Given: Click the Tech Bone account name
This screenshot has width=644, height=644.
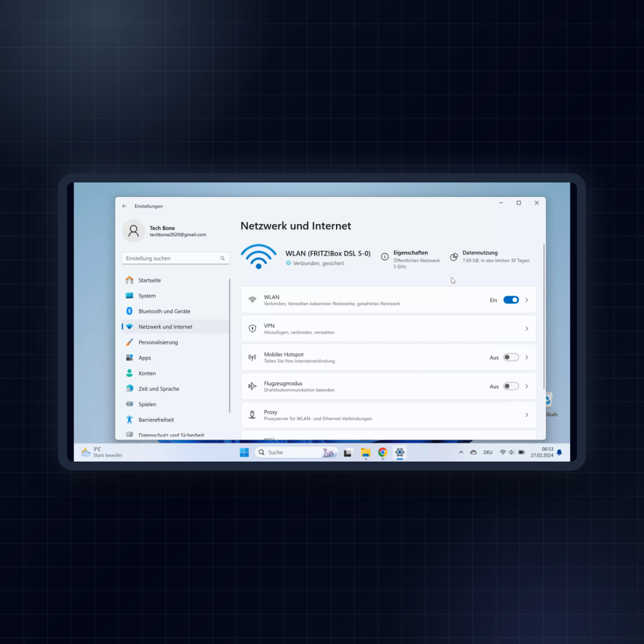Looking at the screenshot, I should point(162,228).
